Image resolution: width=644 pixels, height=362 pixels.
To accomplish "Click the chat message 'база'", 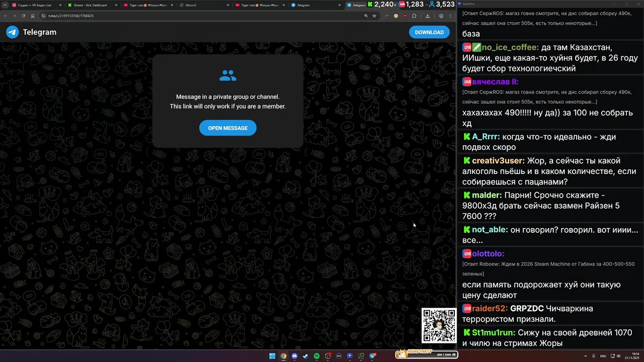I will click(x=471, y=34).
